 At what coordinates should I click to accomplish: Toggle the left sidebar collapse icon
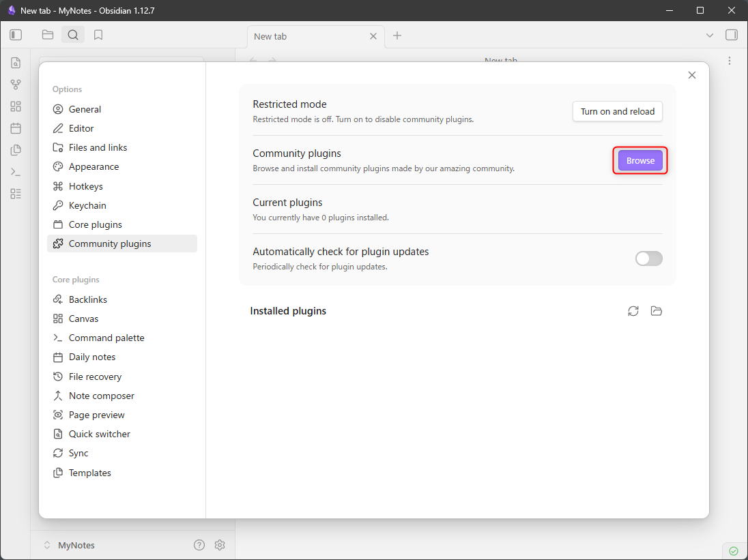16,35
